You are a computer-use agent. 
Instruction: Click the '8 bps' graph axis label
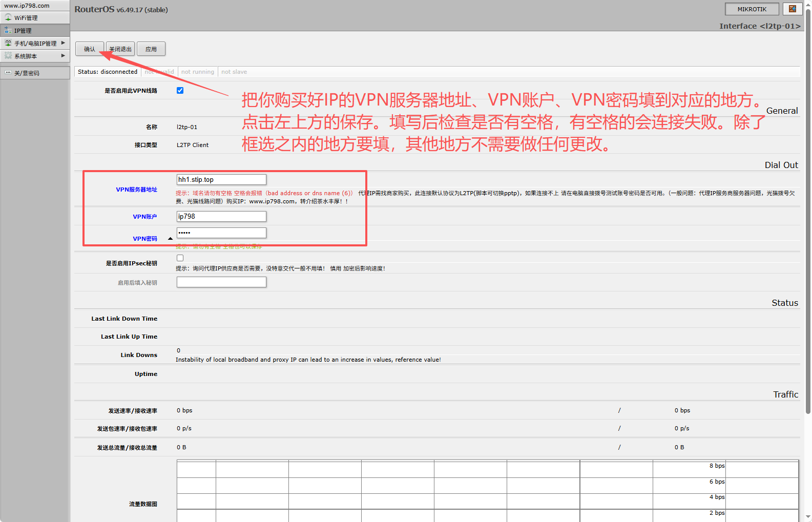(717, 466)
